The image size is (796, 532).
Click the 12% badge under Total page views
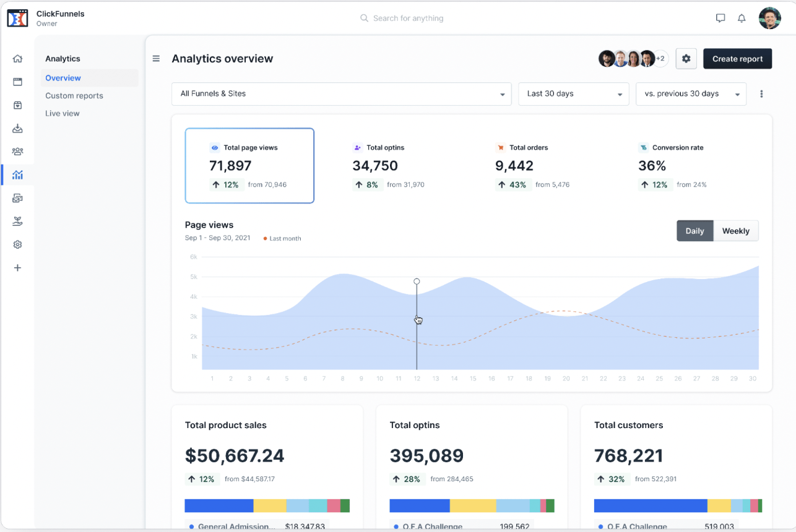[x=225, y=184]
